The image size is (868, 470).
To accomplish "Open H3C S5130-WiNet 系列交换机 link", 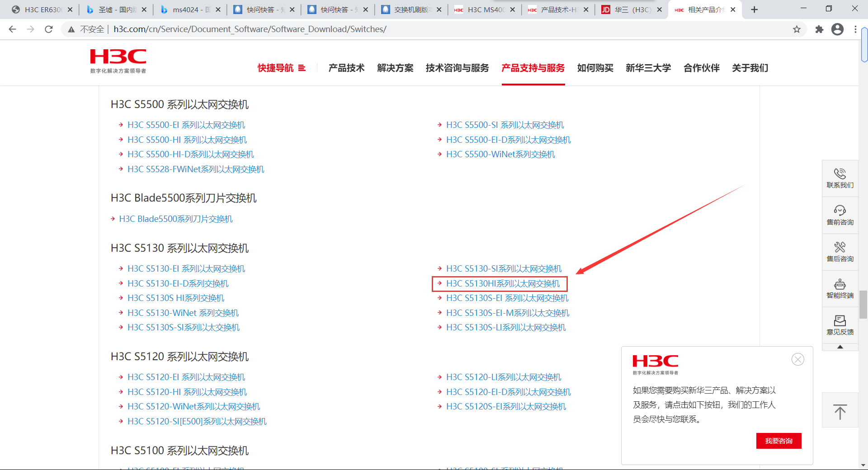I will [x=183, y=313].
